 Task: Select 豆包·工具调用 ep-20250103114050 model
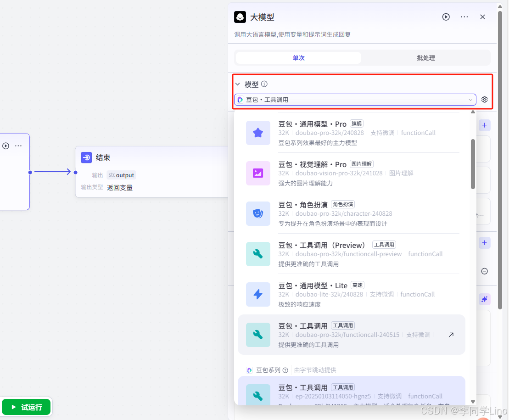(x=352, y=391)
